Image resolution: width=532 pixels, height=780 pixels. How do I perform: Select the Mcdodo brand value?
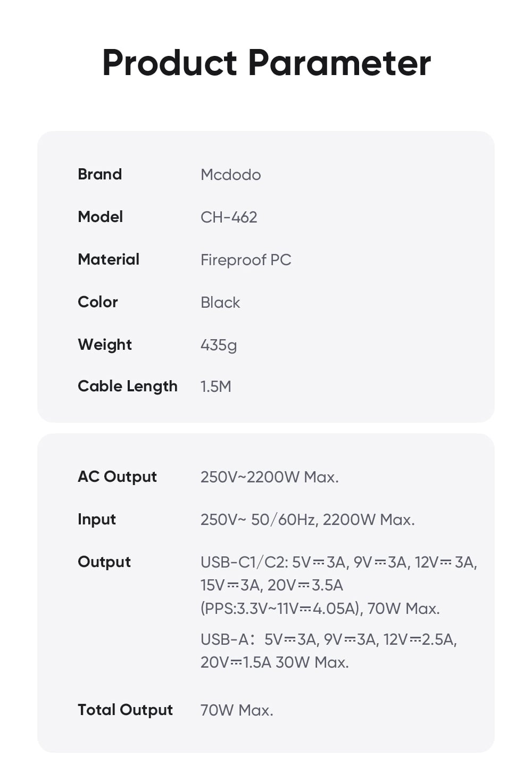[230, 175]
